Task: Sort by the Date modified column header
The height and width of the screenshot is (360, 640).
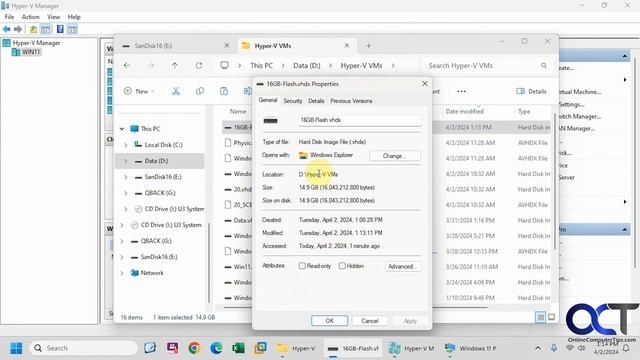Action: point(464,111)
